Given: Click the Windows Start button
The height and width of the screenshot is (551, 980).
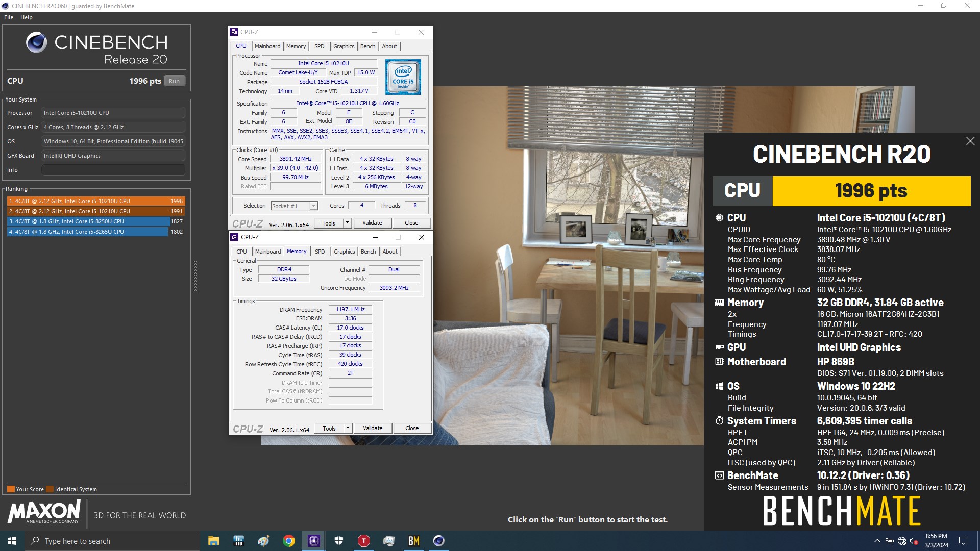Looking at the screenshot, I should [12, 541].
